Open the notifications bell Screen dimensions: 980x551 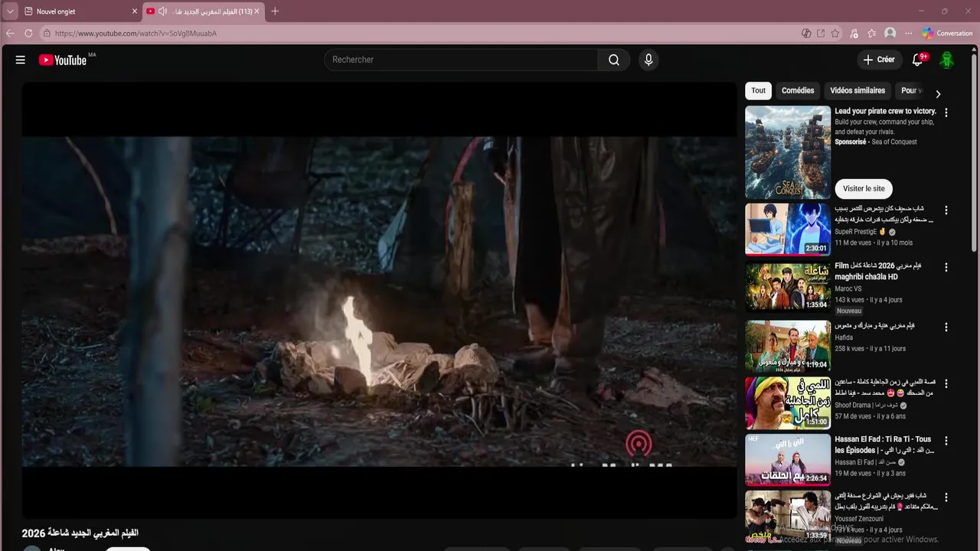click(918, 60)
